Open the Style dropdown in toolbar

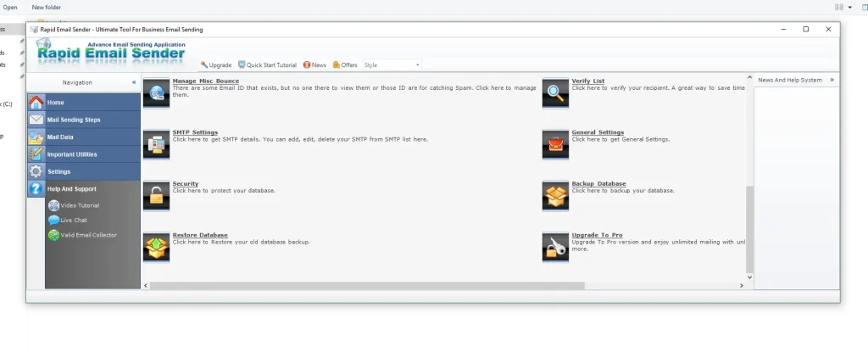coord(392,64)
